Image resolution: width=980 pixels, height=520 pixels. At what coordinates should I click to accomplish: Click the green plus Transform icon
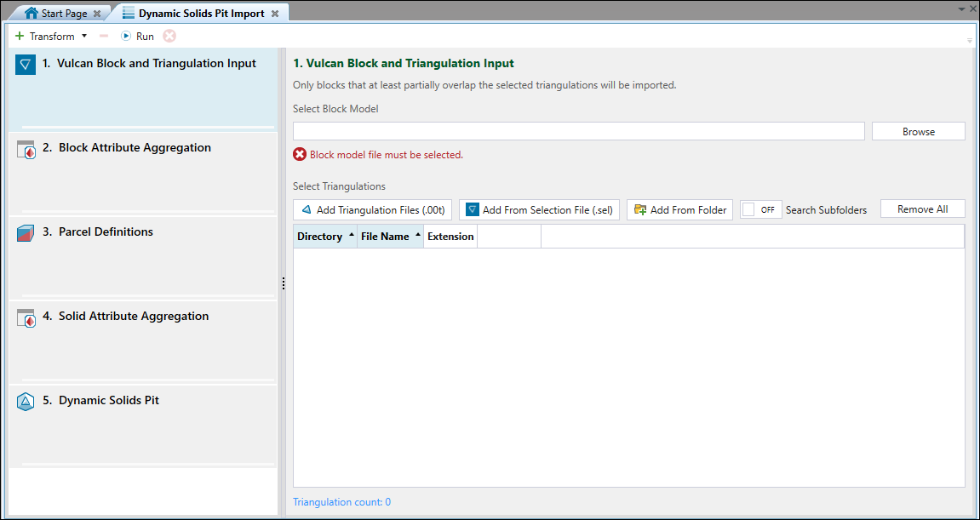[20, 37]
